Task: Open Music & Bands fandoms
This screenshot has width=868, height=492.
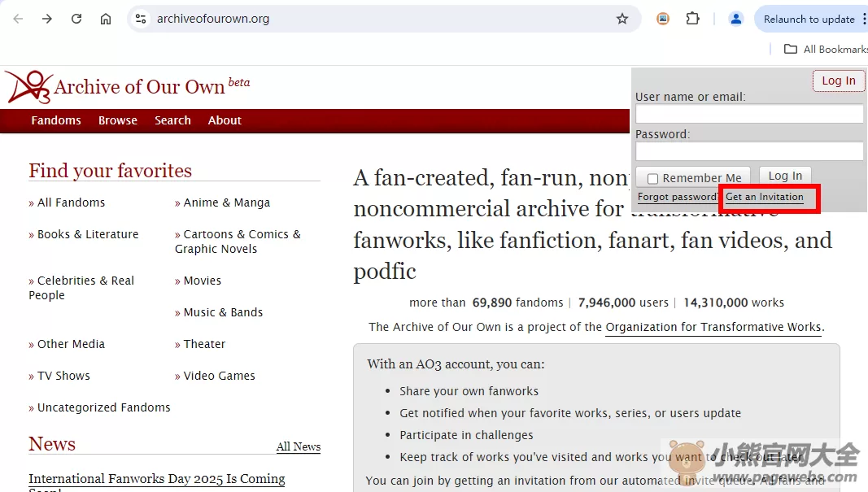Action: tap(223, 312)
